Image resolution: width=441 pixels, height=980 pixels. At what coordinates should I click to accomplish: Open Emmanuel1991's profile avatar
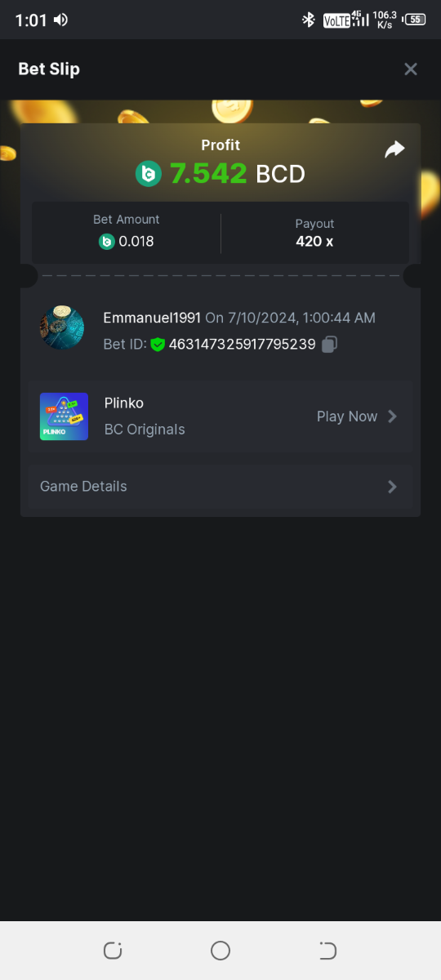(62, 328)
